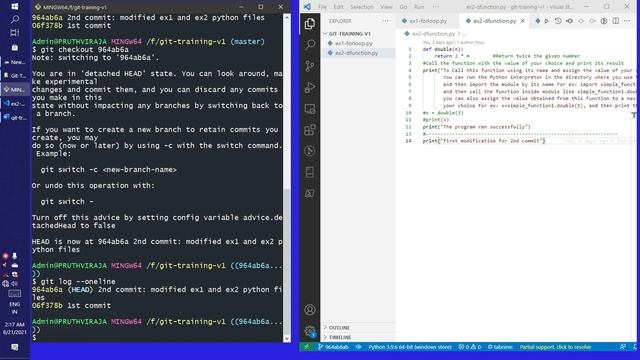Image resolution: width=640 pixels, height=360 pixels.
Task: Expand the TIMELINE section
Action: tap(340, 338)
